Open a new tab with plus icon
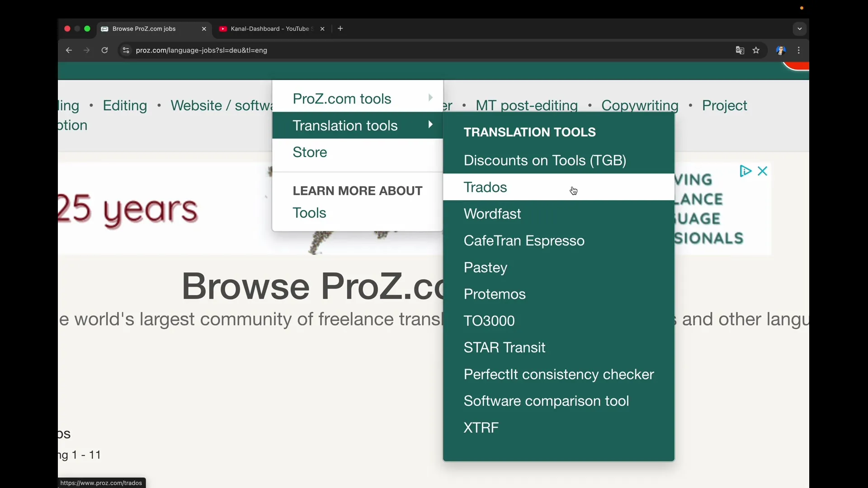The width and height of the screenshot is (868, 488). tap(341, 29)
